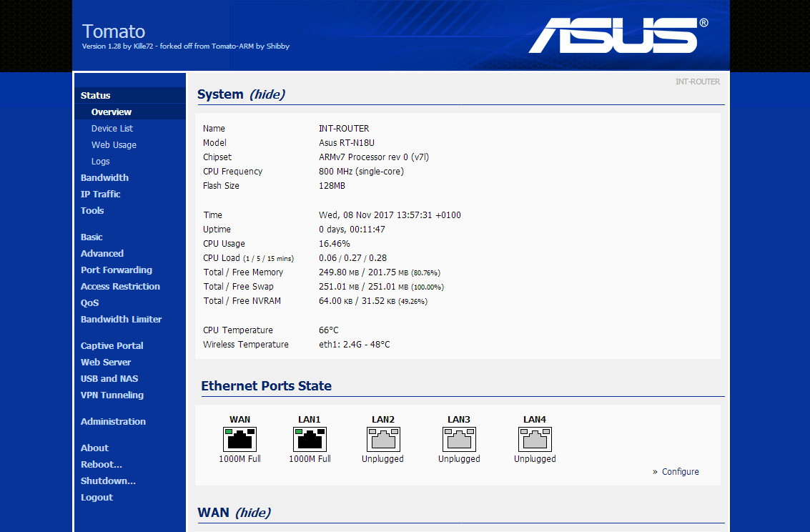Click the Tomato title in header

click(114, 31)
